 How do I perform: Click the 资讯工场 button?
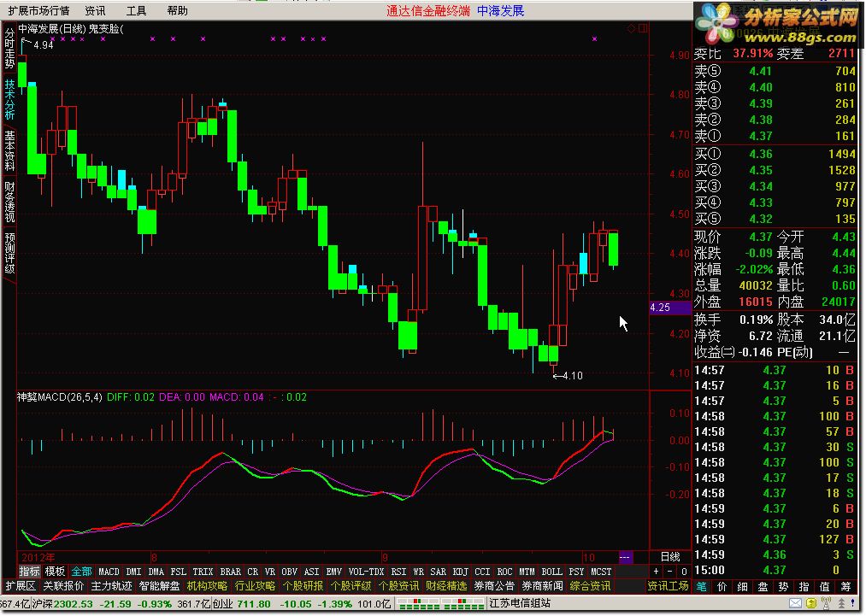tap(669, 586)
